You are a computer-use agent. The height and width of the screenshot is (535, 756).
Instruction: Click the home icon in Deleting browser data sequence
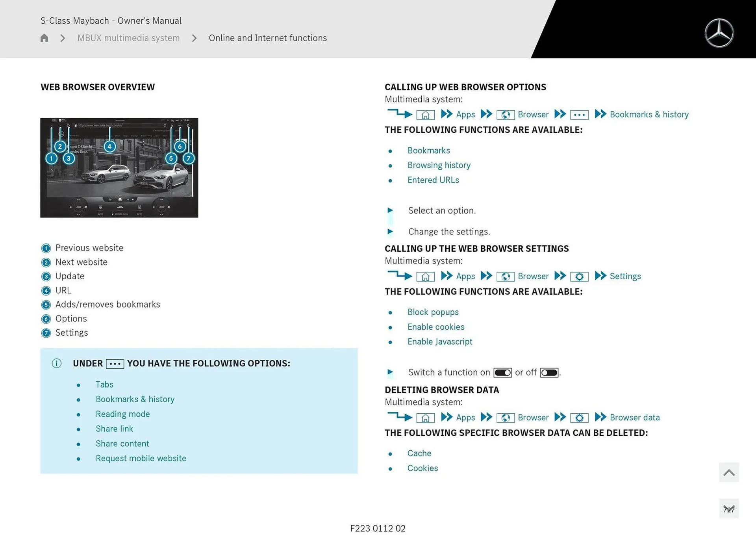click(x=425, y=418)
